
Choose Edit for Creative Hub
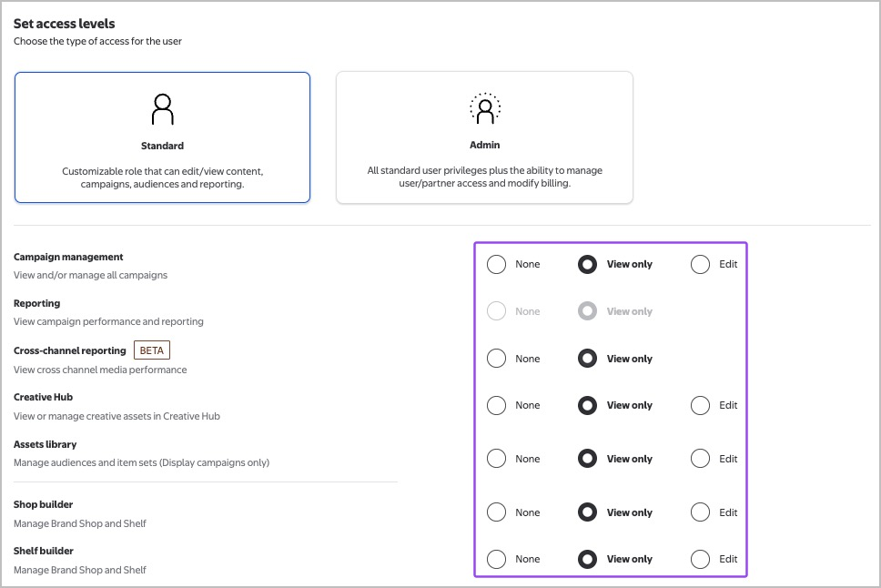coord(700,405)
